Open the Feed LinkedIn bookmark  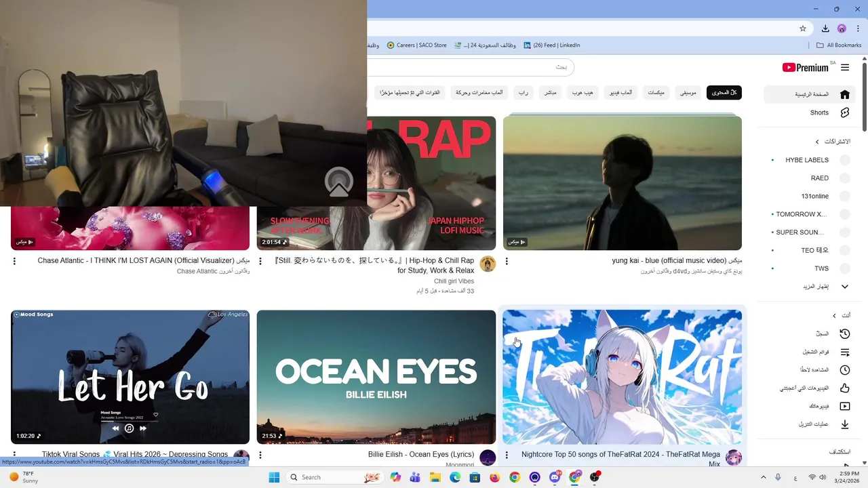[552, 45]
